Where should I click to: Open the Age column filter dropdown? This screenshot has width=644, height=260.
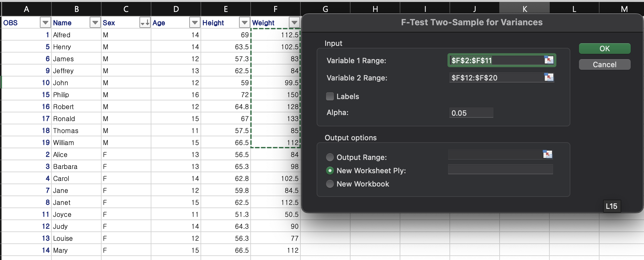click(195, 23)
